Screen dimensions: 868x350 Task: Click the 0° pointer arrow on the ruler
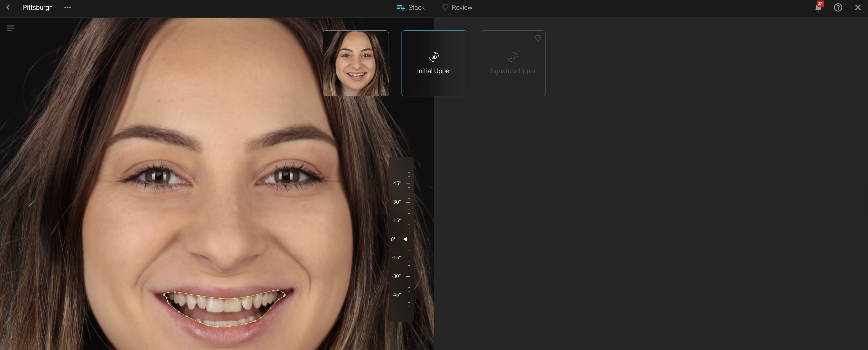405,239
